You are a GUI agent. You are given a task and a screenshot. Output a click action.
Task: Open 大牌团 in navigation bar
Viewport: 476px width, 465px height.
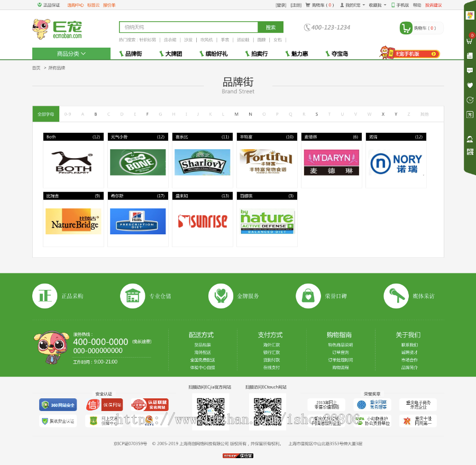pos(171,54)
